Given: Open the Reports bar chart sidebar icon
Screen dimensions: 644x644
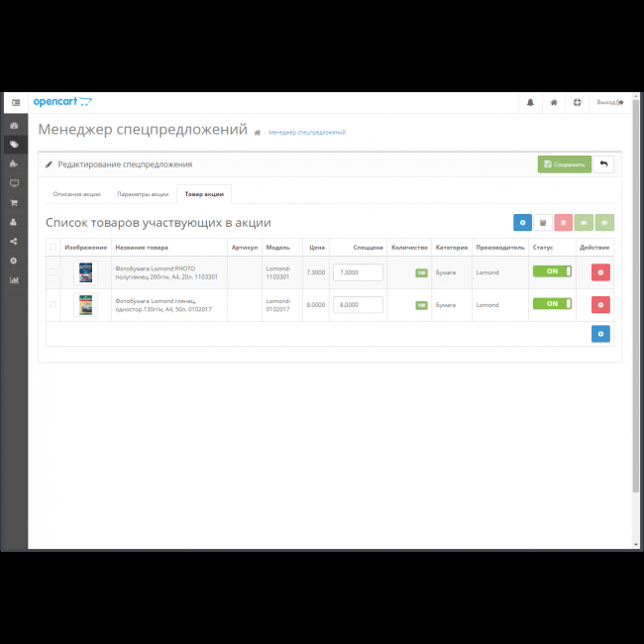Looking at the screenshot, I should coord(14,279).
